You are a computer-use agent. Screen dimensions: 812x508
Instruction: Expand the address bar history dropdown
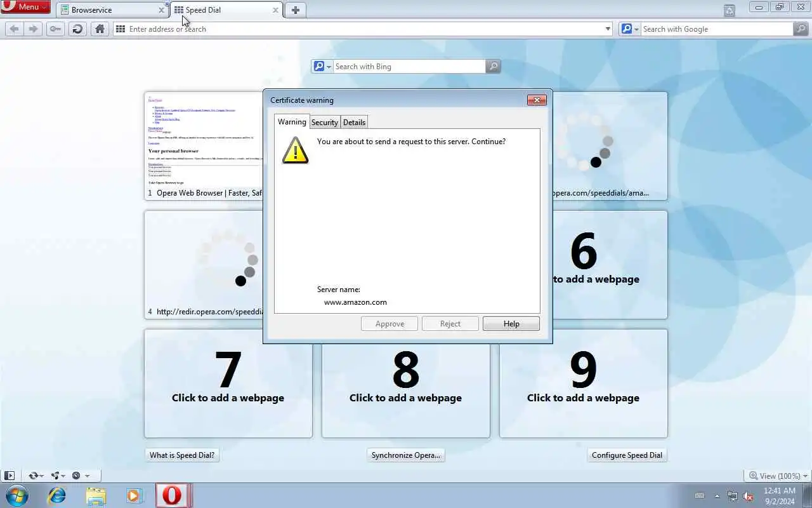pyautogui.click(x=608, y=29)
